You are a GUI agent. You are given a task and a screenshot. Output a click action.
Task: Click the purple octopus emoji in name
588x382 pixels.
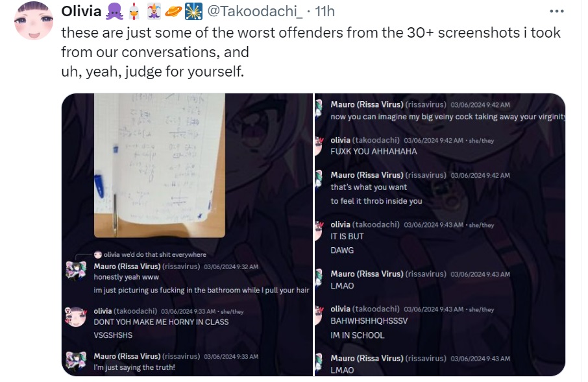click(114, 11)
